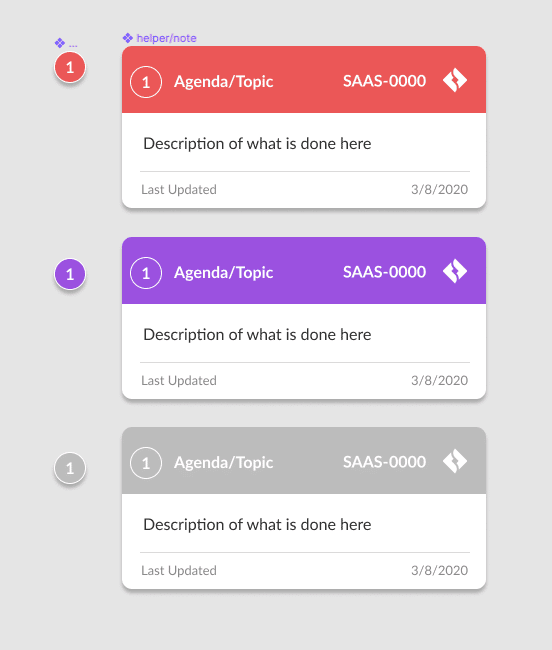Select the helper/note component label

coord(167,38)
